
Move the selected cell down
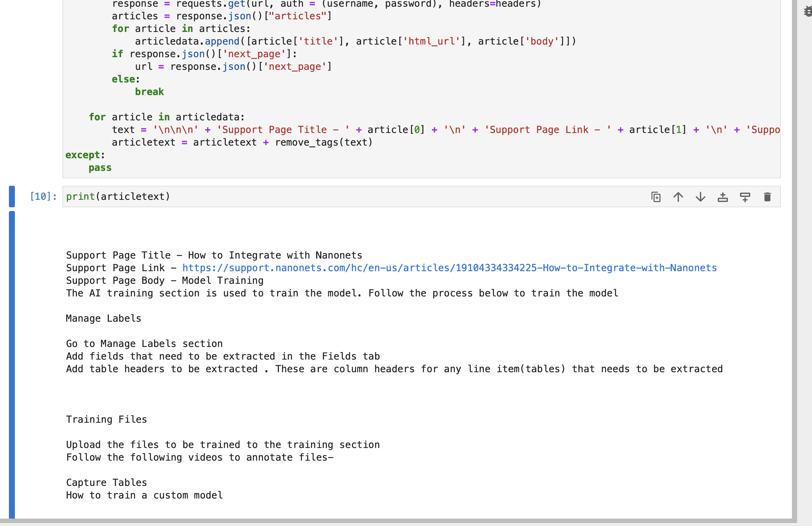coord(701,197)
